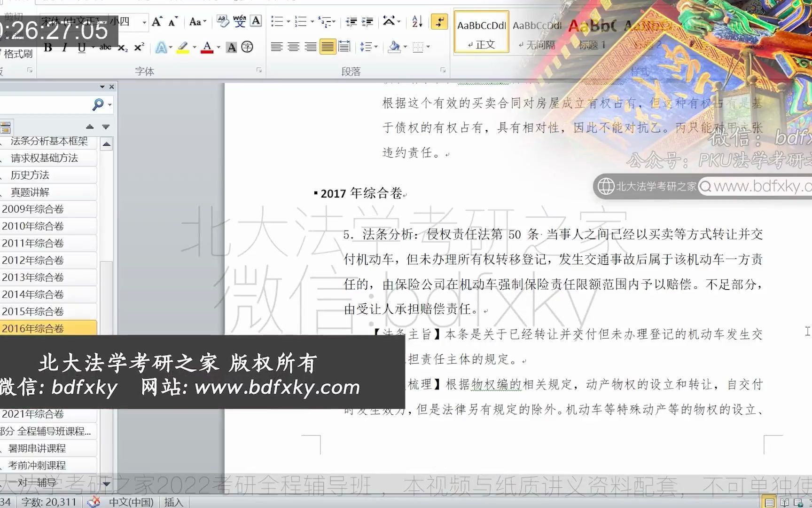Image resolution: width=812 pixels, height=508 pixels.
Task: Open change case Aa dropdown
Action: 198,22
